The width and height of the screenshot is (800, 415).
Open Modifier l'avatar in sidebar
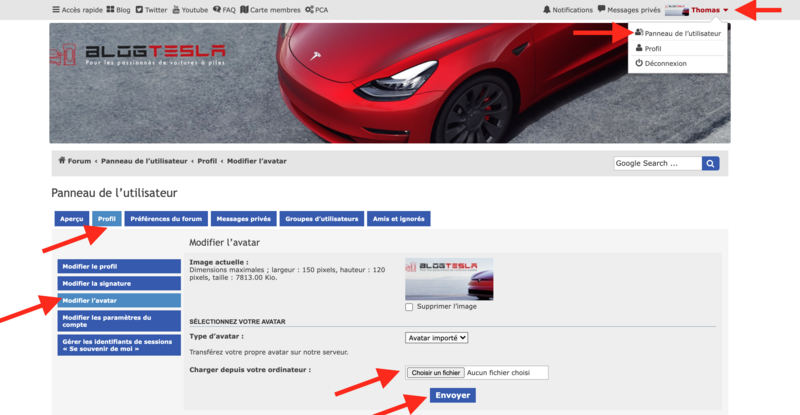119,300
